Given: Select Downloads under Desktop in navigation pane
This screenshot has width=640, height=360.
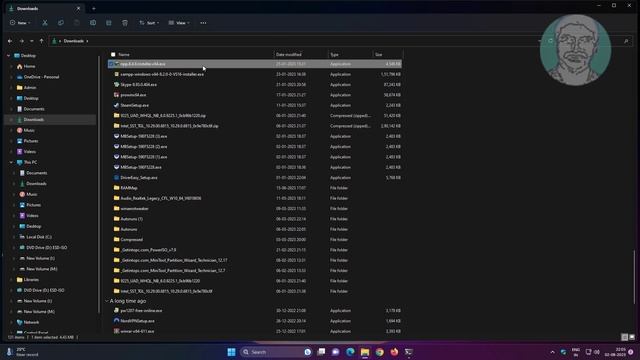Looking at the screenshot, I should pos(33,120).
